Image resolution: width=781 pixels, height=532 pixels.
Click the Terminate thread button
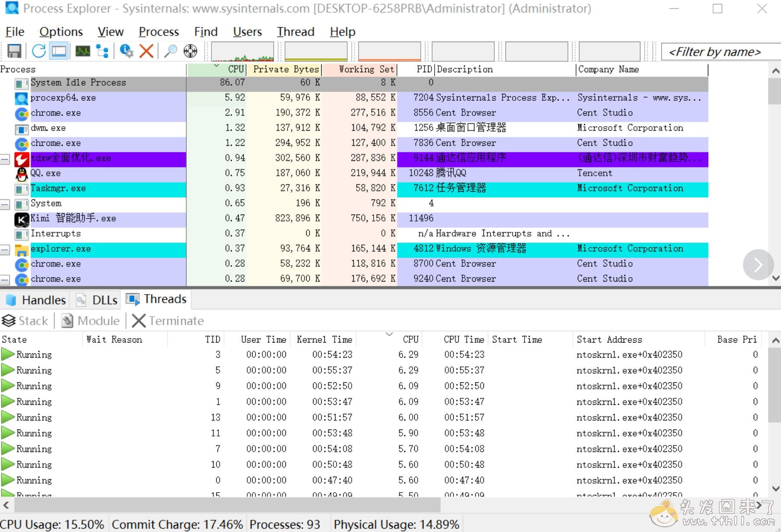point(168,321)
